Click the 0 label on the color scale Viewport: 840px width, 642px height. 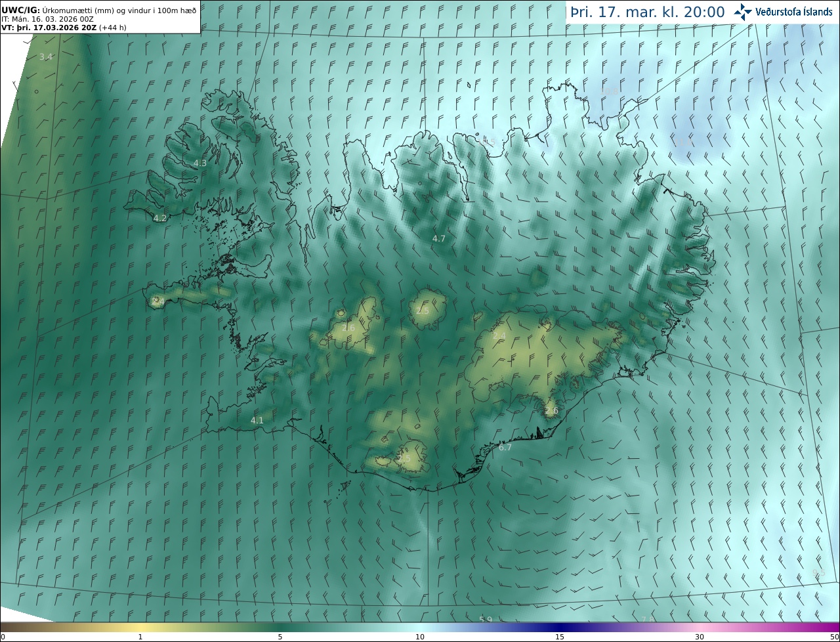tap(3, 637)
